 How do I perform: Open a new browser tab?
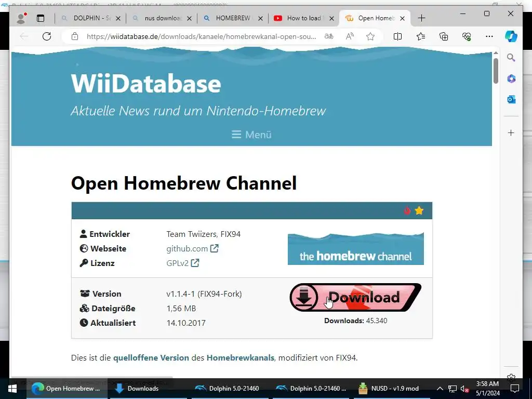coord(421,18)
